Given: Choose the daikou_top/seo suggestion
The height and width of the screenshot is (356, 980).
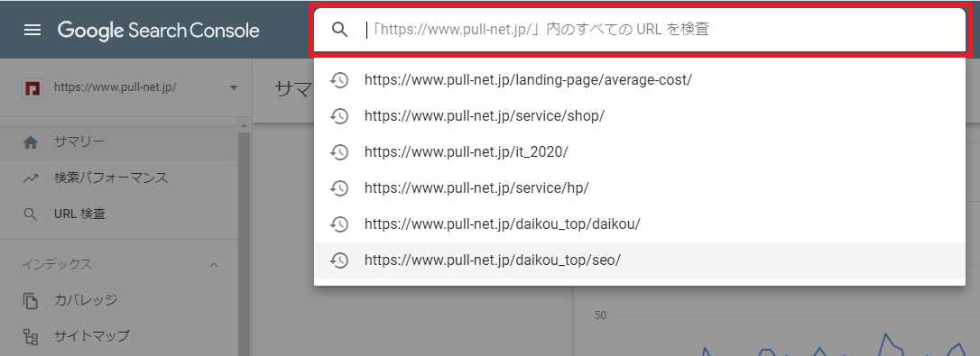Looking at the screenshot, I should pos(640,260).
